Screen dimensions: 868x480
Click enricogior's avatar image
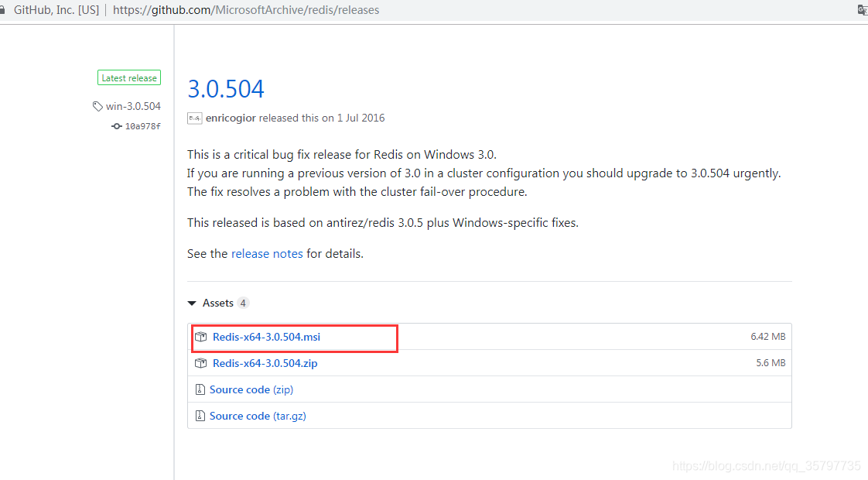point(195,118)
